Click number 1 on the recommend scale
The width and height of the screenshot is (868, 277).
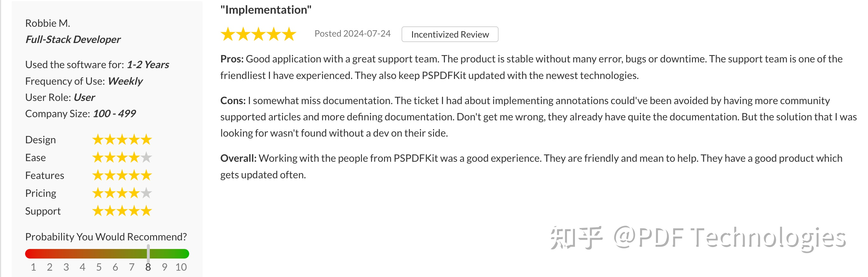(33, 267)
